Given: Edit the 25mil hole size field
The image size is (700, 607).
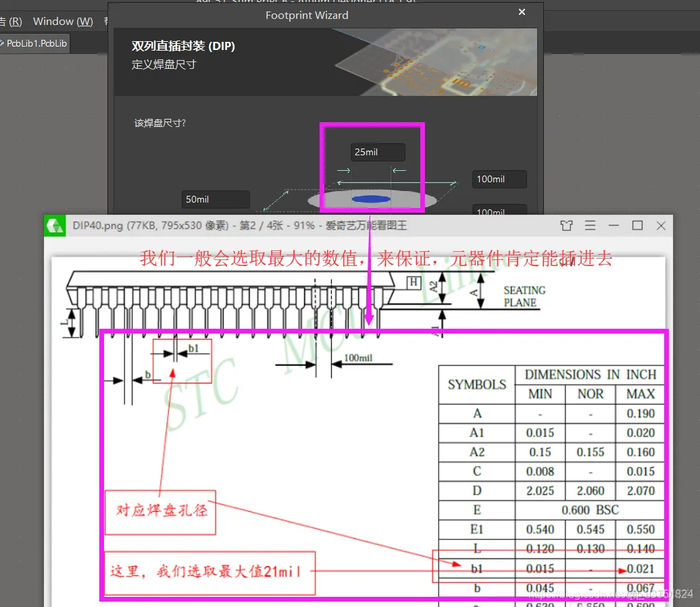Looking at the screenshot, I should pyautogui.click(x=378, y=152).
